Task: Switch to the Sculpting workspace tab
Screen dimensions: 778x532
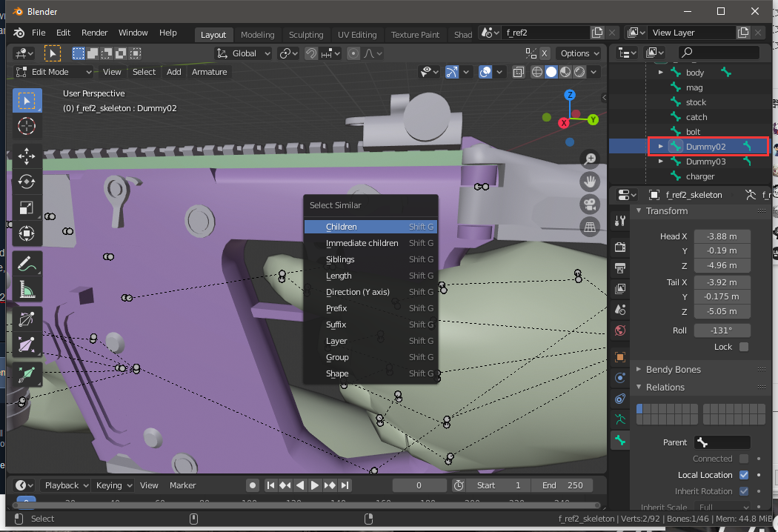Action: [306, 35]
